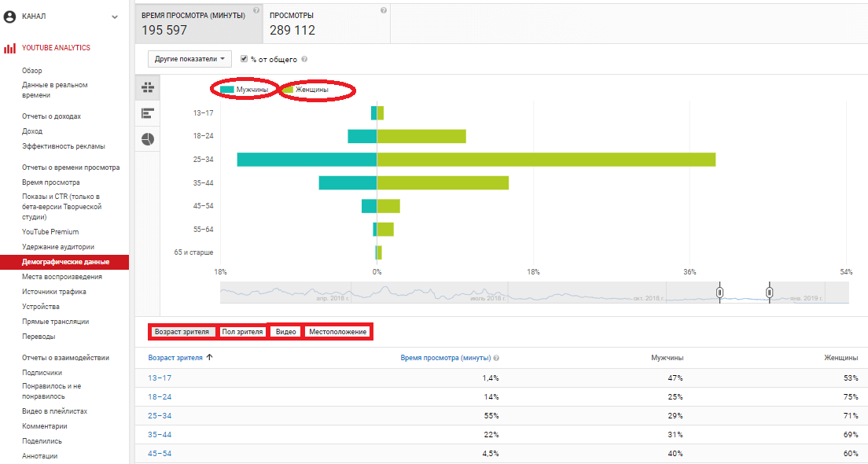Viewport: 868px width, 464px height.
Task: Select the Просмотры metric tile
Action: [x=325, y=23]
